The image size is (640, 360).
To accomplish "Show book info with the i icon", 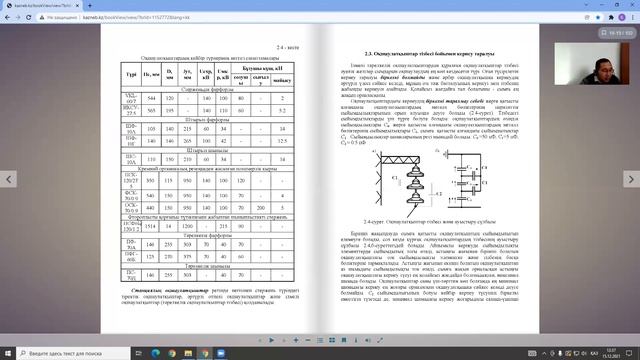I will point(356,340).
